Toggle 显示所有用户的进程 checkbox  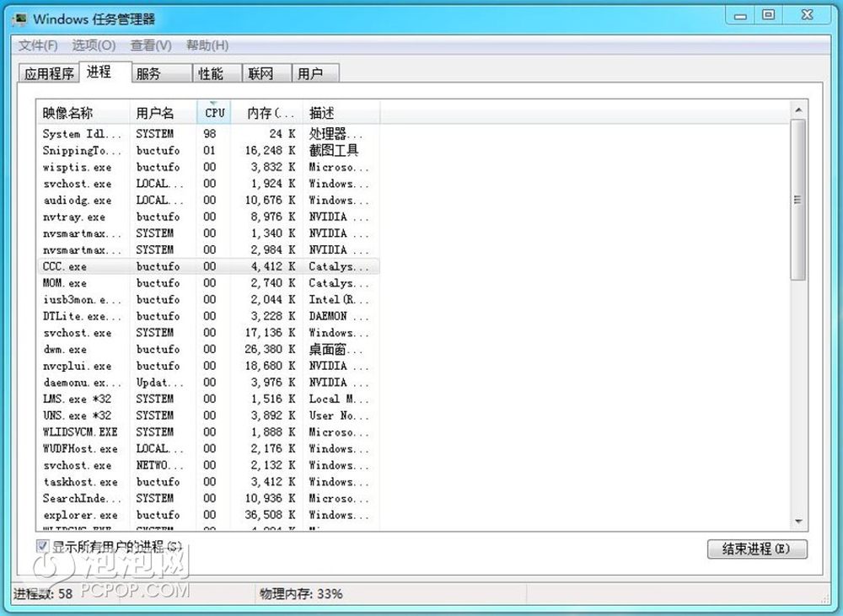click(x=42, y=547)
